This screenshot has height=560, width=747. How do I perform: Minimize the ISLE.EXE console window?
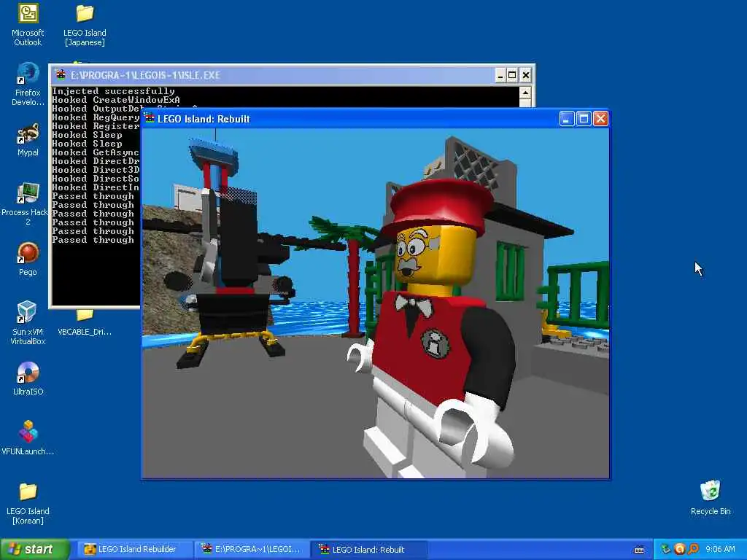pos(500,75)
